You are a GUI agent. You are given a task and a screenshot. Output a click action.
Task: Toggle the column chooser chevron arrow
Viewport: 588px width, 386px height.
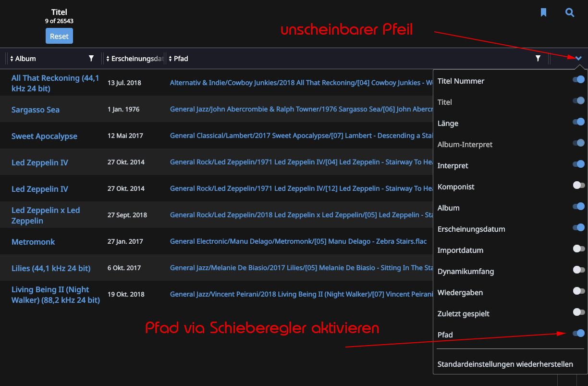tap(578, 59)
